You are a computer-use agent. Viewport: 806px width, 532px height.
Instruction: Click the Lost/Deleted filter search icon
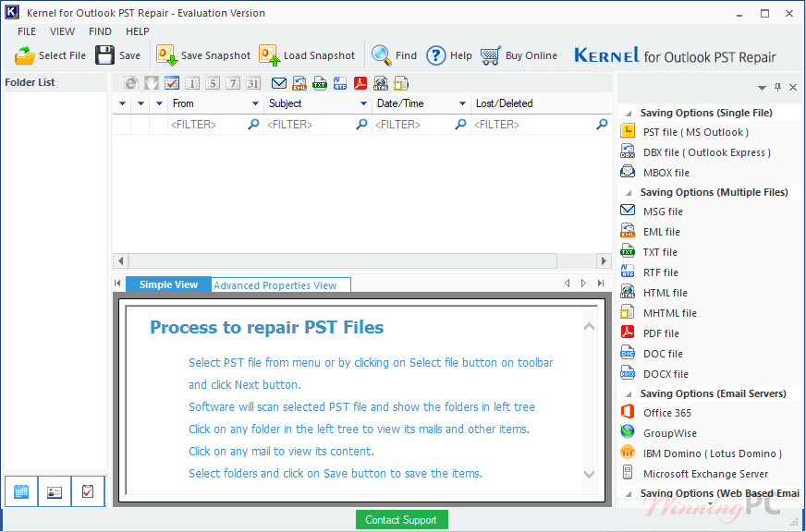602,125
